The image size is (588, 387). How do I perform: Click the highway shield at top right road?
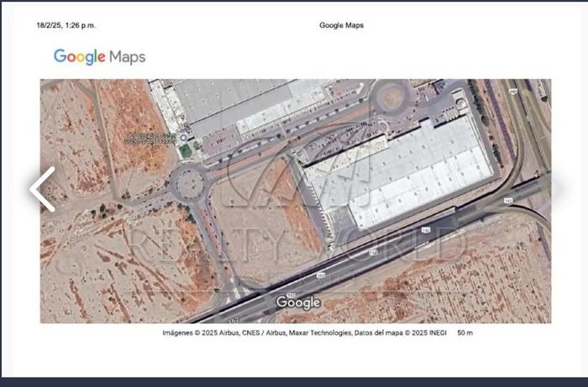point(513,91)
